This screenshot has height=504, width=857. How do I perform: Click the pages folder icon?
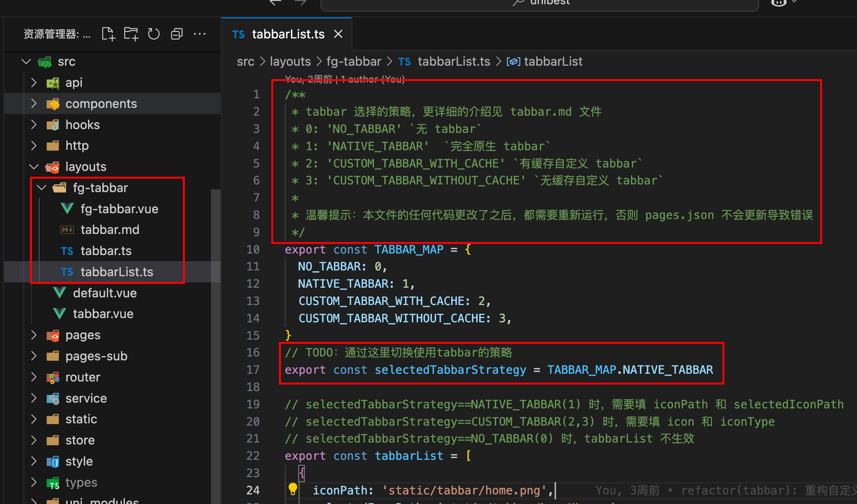pos(53,335)
